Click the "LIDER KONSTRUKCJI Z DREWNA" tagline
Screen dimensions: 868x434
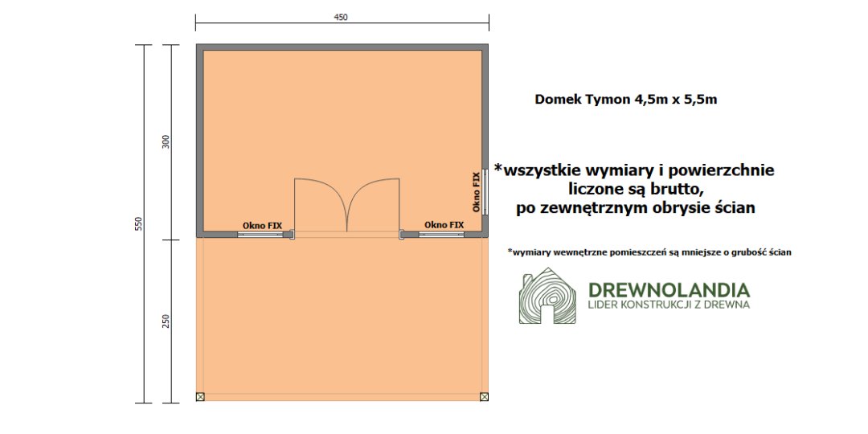pos(669,305)
